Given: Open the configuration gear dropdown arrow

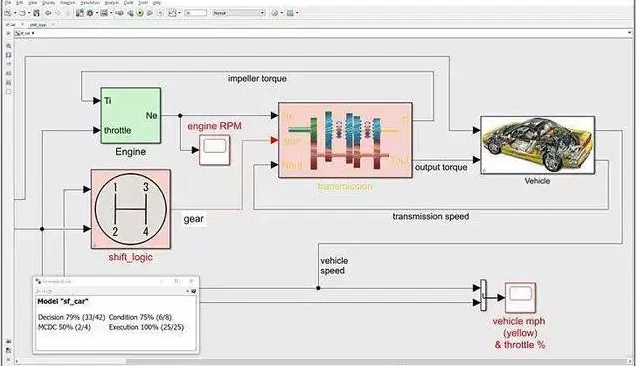Looking at the screenshot, I should [x=97, y=13].
